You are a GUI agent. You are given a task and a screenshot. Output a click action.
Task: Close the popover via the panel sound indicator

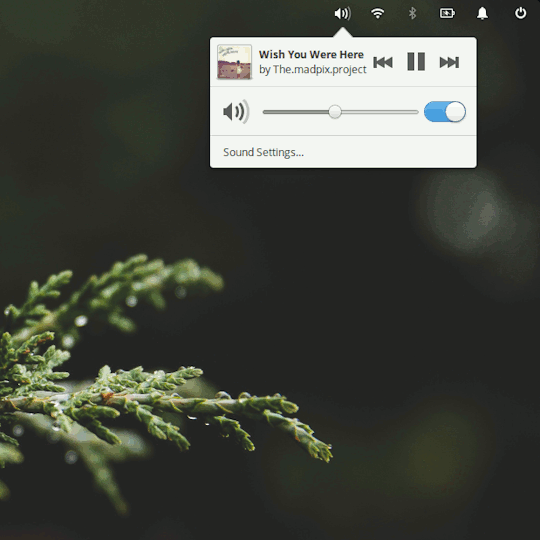click(343, 14)
